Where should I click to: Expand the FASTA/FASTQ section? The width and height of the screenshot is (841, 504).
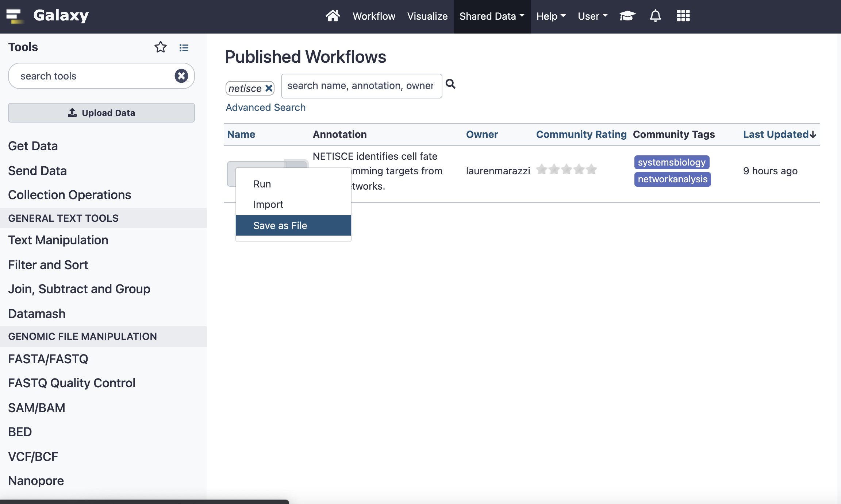click(x=48, y=359)
